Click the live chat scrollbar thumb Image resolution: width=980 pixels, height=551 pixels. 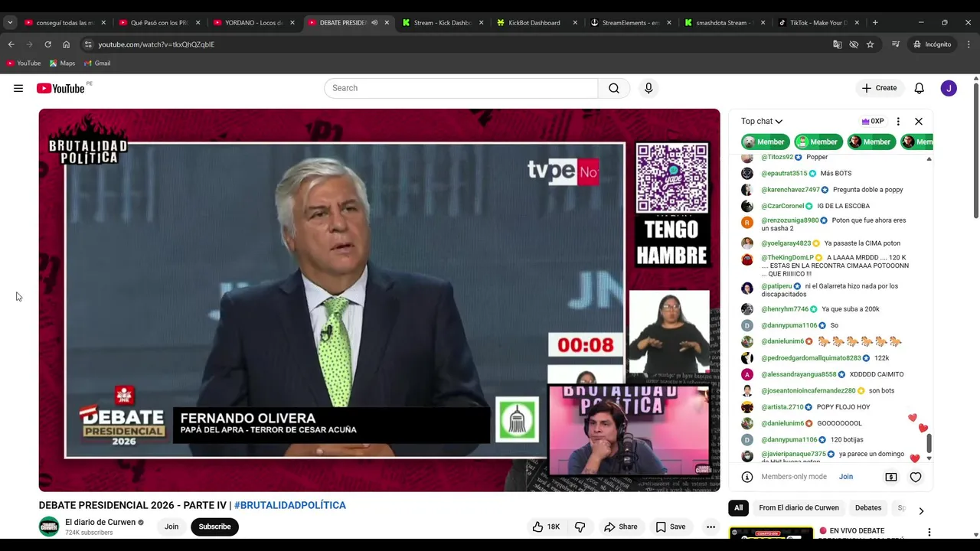click(x=929, y=443)
